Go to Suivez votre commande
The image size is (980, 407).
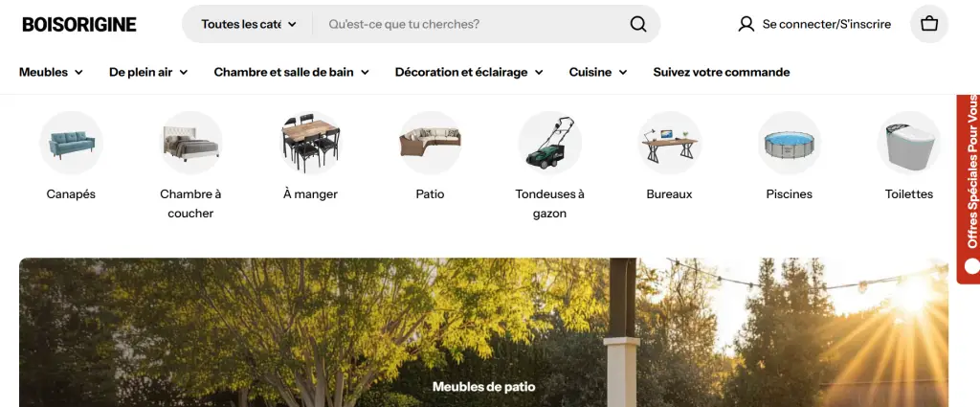tap(721, 72)
